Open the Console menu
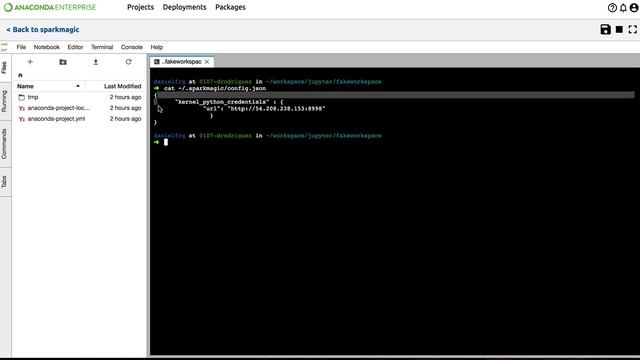Viewport: 640px width, 360px height. pos(131,47)
